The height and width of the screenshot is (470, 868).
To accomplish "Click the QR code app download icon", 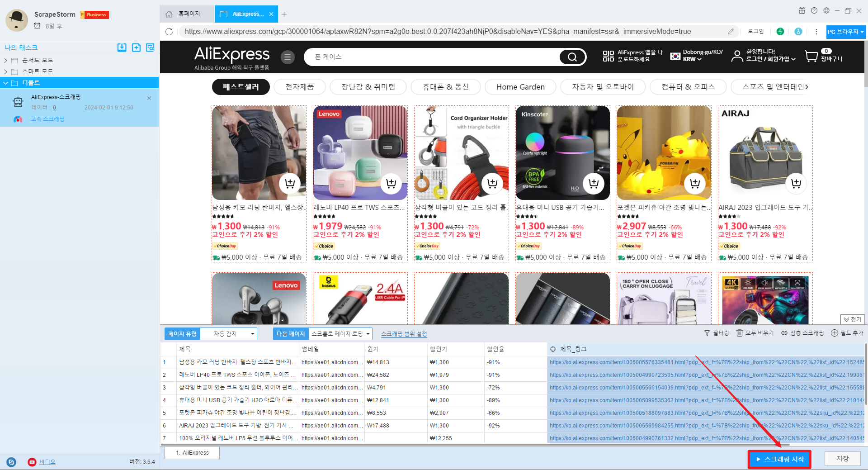I will [x=609, y=56].
